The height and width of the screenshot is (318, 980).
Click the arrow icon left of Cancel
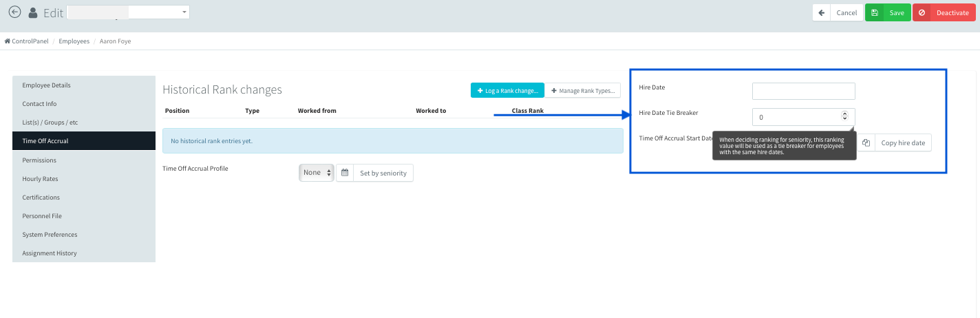pyautogui.click(x=822, y=12)
